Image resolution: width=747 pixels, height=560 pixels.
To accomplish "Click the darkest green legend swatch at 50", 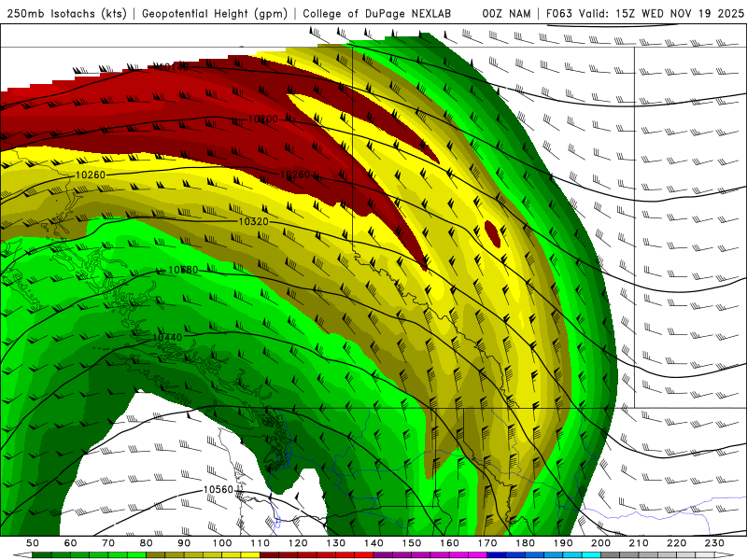I will click(41, 555).
